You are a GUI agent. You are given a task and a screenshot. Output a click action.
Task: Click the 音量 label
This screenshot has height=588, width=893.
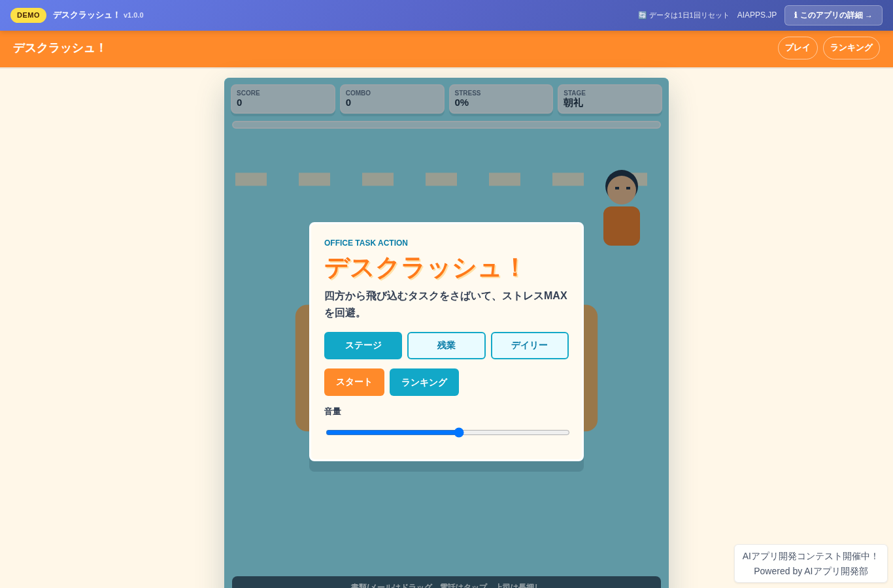point(333,412)
